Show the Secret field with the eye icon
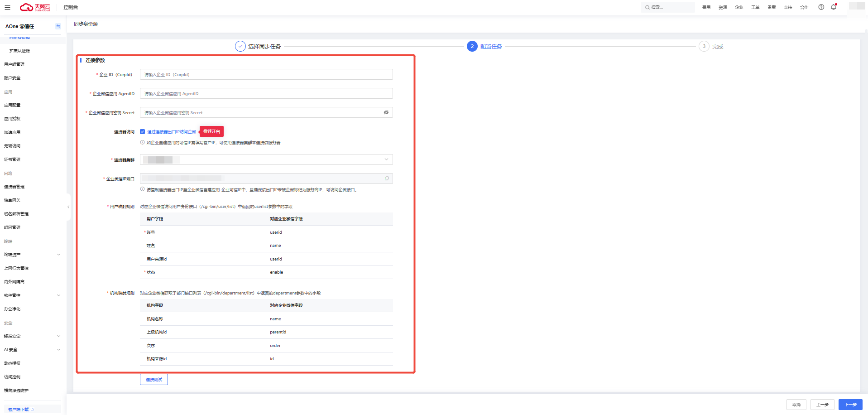868x415 pixels. (x=386, y=112)
